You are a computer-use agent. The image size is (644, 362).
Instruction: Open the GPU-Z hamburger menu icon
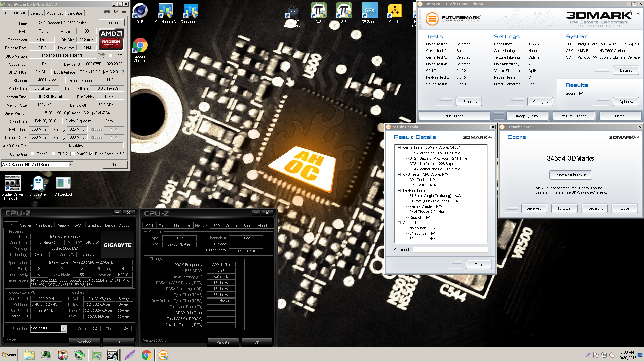tap(124, 11)
